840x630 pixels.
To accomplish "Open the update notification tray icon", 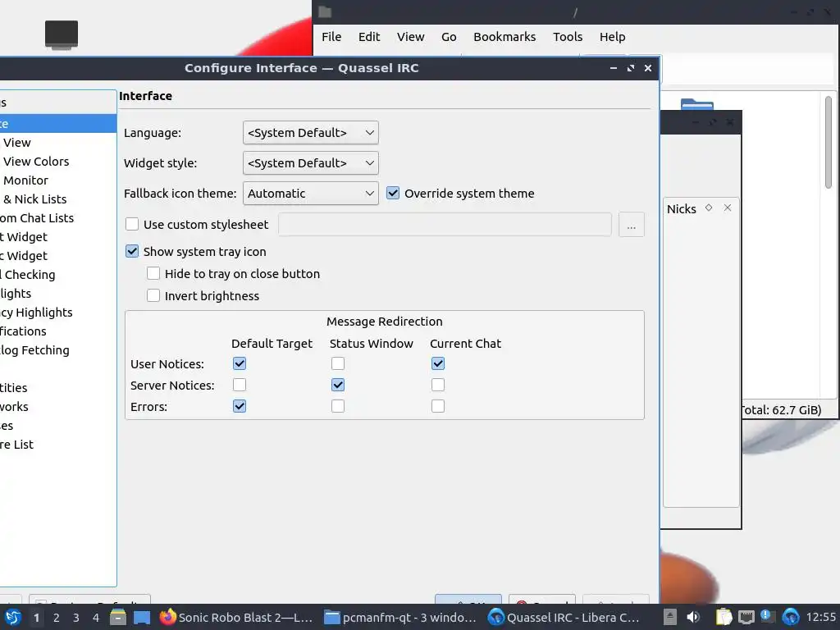I will (768, 617).
